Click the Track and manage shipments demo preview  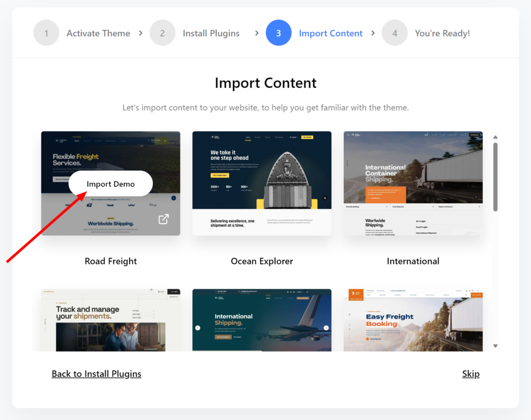pyautogui.click(x=110, y=320)
